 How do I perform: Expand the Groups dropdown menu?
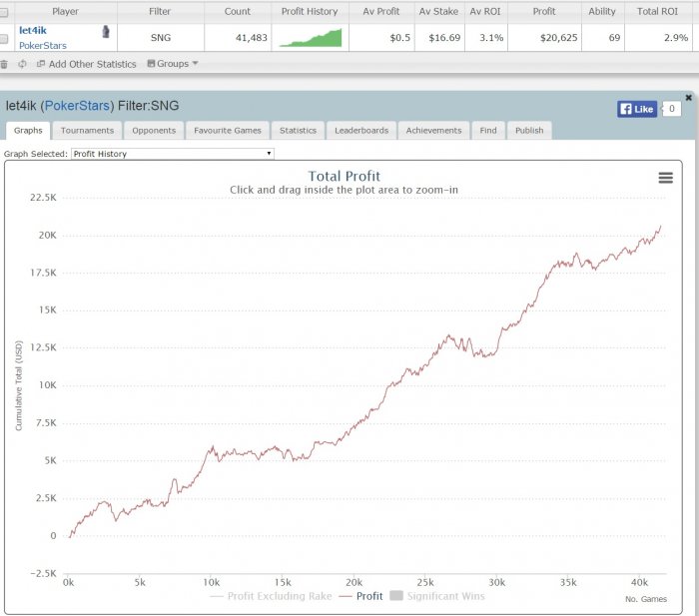click(173, 64)
